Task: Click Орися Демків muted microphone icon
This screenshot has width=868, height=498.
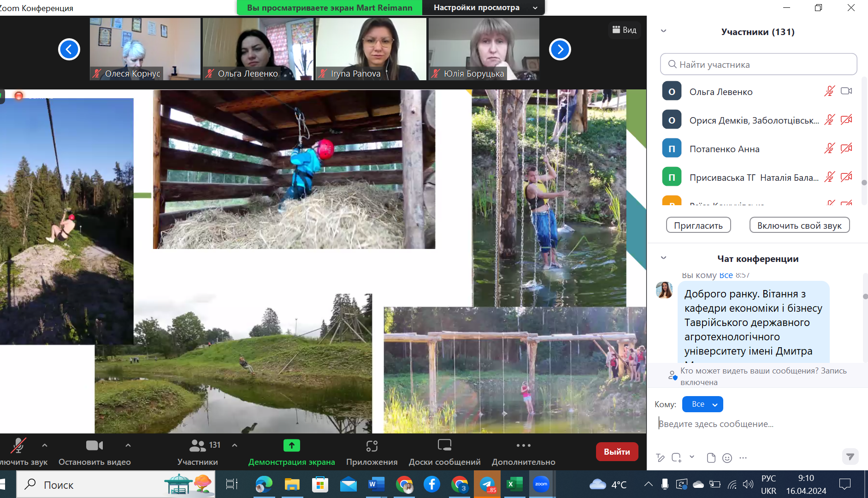Action: tap(829, 120)
